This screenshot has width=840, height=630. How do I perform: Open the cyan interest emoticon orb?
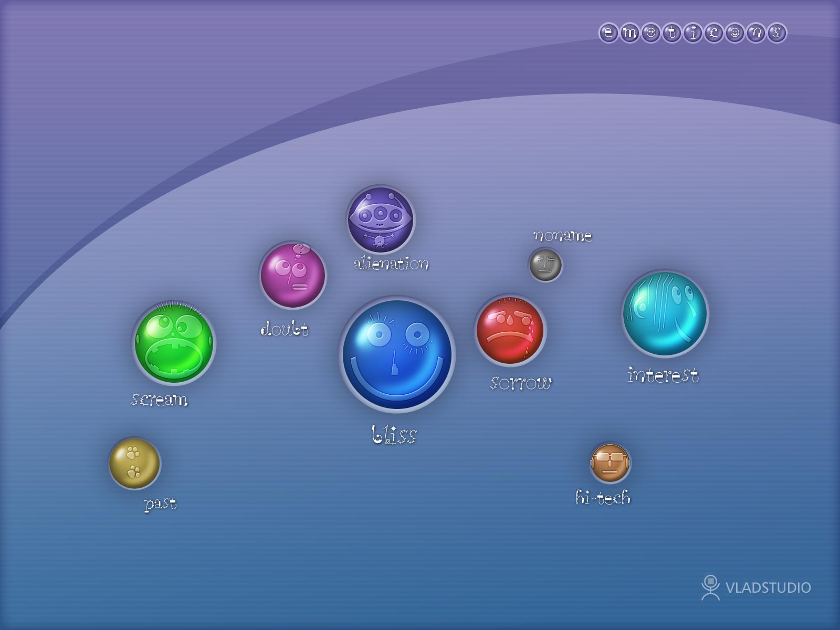coord(665,313)
